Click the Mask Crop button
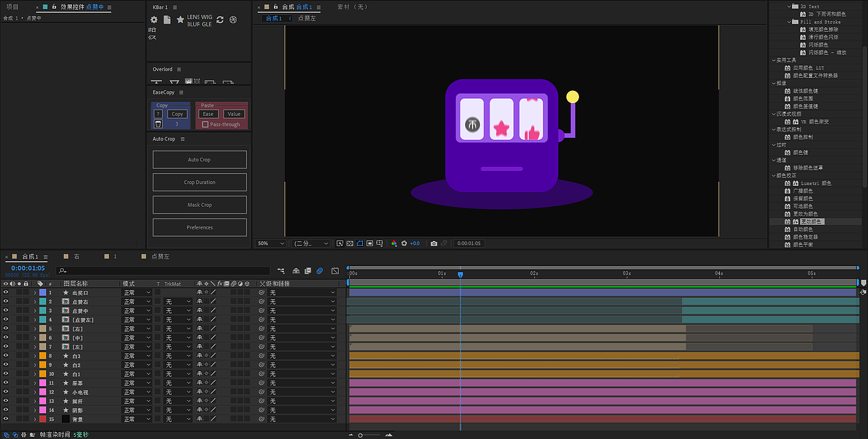The width and height of the screenshot is (868, 439). coord(199,205)
